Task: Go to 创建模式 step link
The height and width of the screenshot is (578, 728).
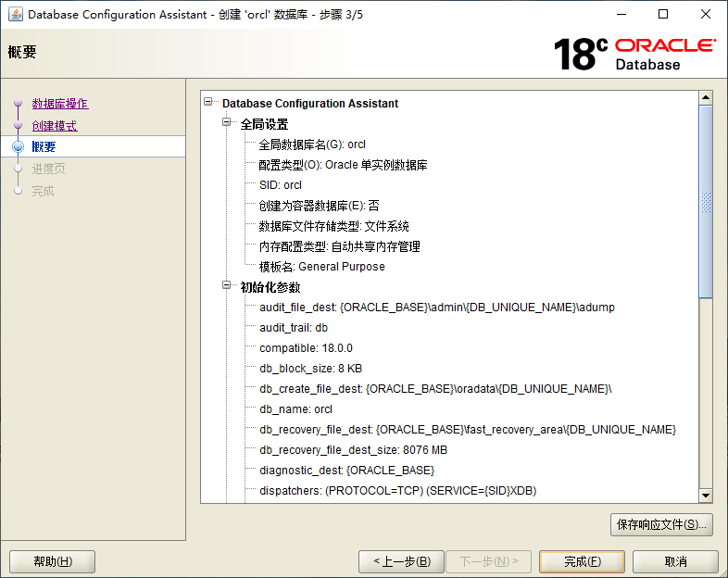Action: [x=55, y=126]
